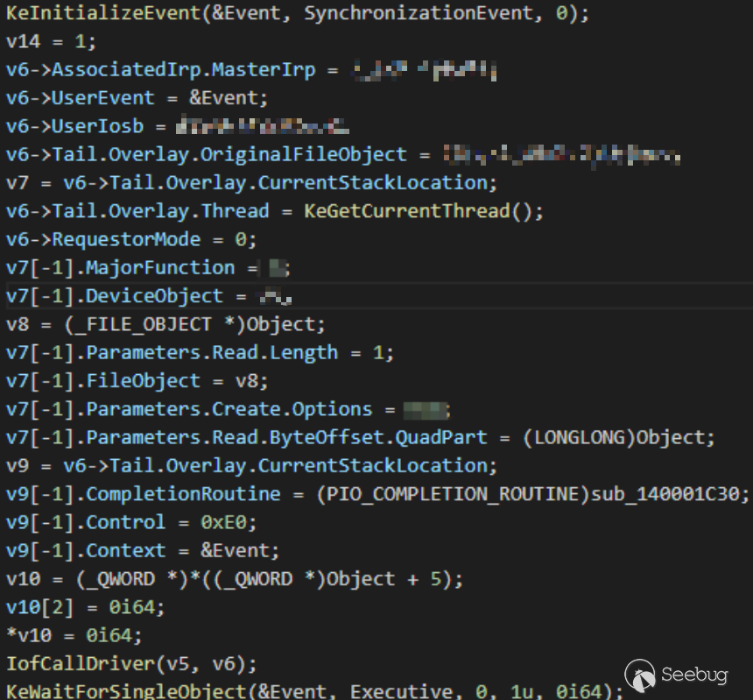The height and width of the screenshot is (700, 753).
Task: Click the 0xE0 Control value
Action: pos(223,523)
